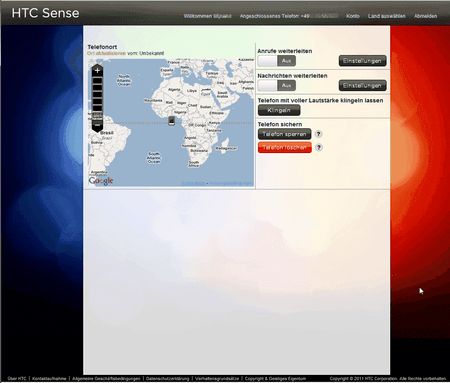Viewport: 450px width, 383px height.
Task: Zoom in on the map with plus
Action: [x=97, y=70]
